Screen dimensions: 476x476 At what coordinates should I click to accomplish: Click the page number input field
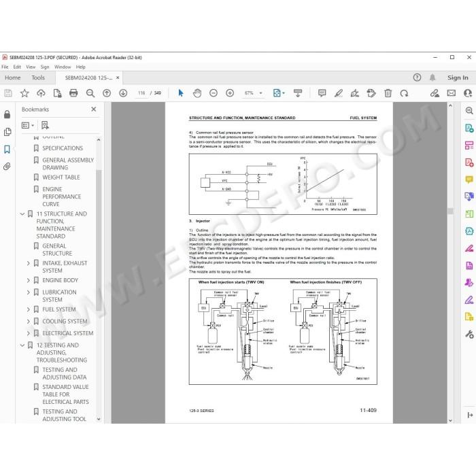[141, 93]
